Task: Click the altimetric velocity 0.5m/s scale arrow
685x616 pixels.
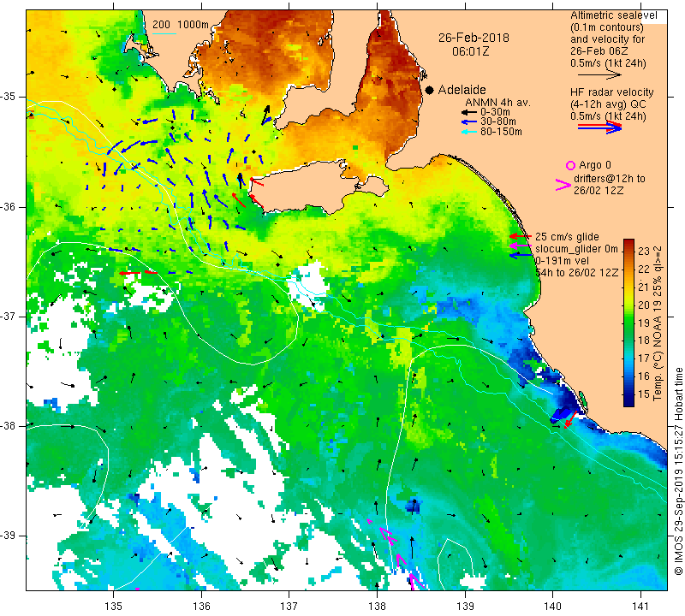Action: tap(599, 75)
